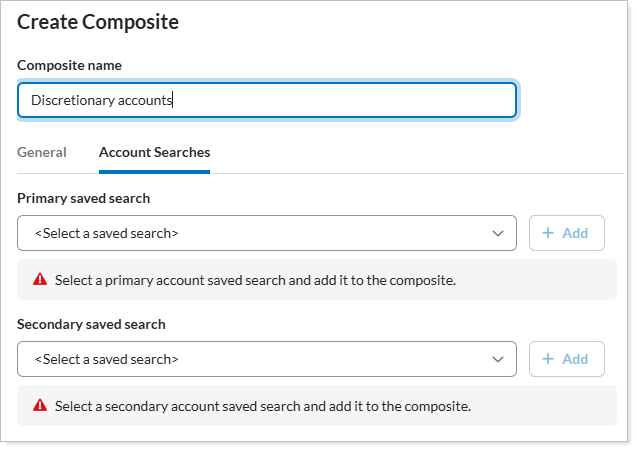Screen dimensions: 637x451
Task: Switch to the General tab
Action: pyautogui.click(x=42, y=152)
